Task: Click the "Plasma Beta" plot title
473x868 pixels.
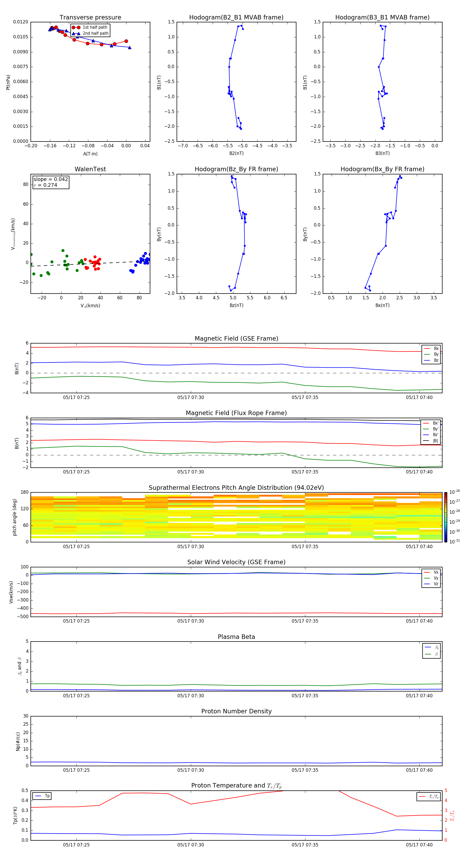Action: 236,637
